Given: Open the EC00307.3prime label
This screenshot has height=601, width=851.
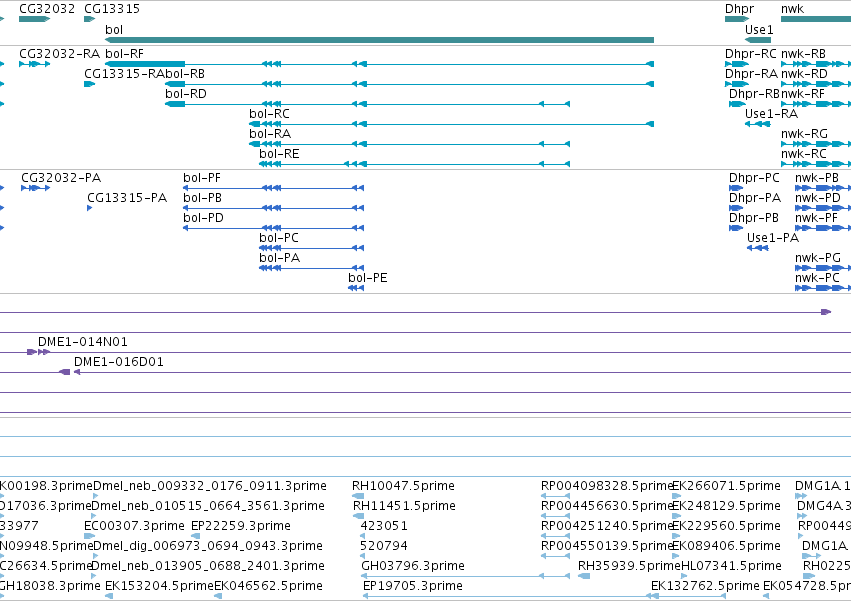Looking at the screenshot, I should tap(134, 526).
